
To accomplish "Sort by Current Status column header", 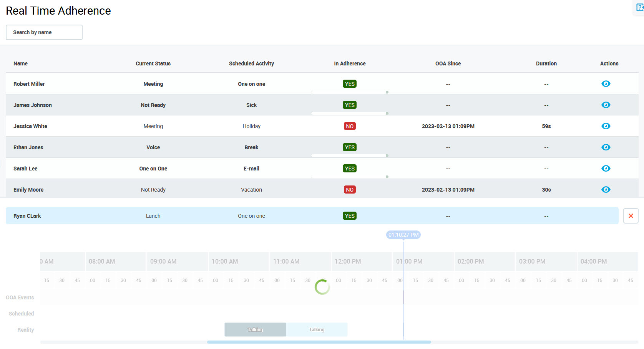I will click(153, 63).
